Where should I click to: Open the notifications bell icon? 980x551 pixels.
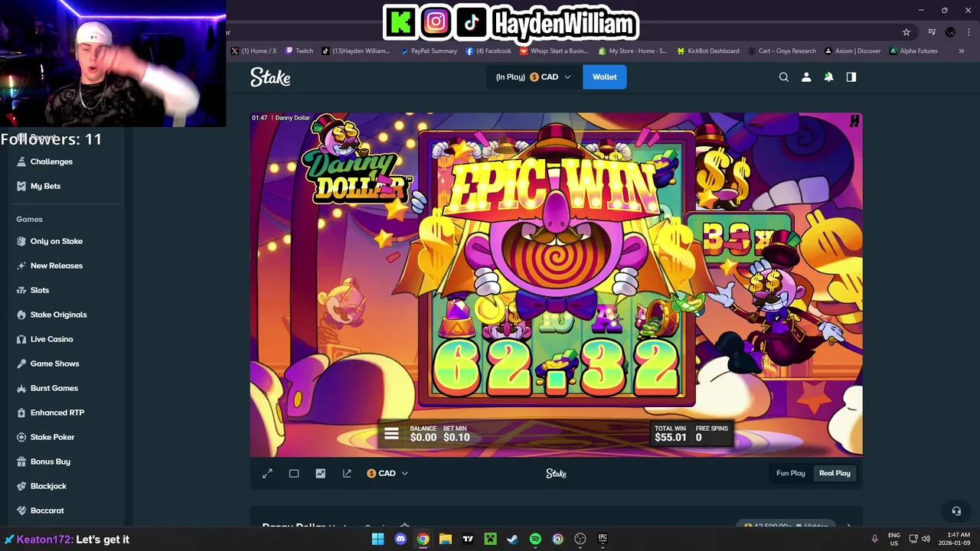click(828, 77)
